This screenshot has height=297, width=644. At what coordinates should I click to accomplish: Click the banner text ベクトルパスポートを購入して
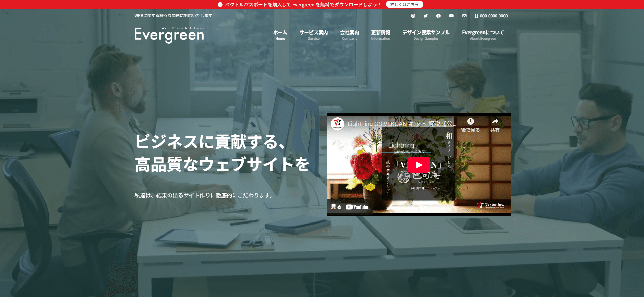point(258,5)
